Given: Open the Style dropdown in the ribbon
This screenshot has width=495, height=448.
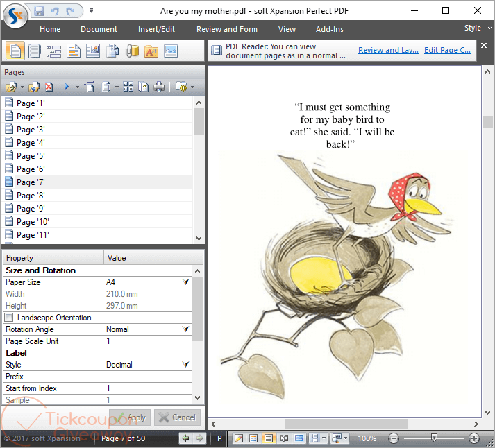Looking at the screenshot, I should pyautogui.click(x=478, y=28).
